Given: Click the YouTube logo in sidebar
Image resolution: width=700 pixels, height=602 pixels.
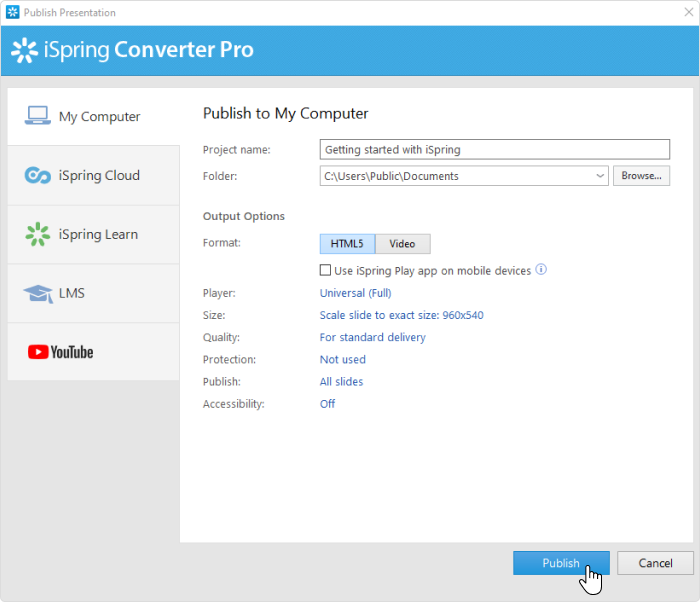Looking at the screenshot, I should [x=61, y=352].
